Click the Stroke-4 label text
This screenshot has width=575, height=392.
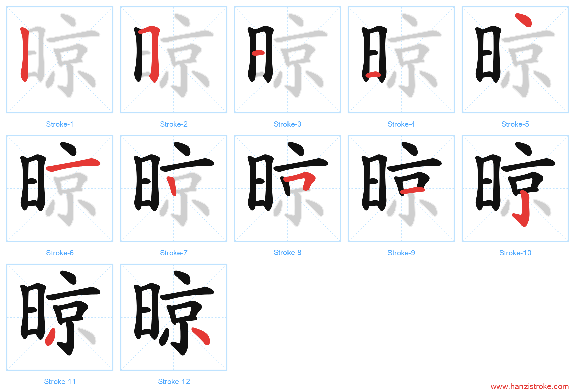401,124
